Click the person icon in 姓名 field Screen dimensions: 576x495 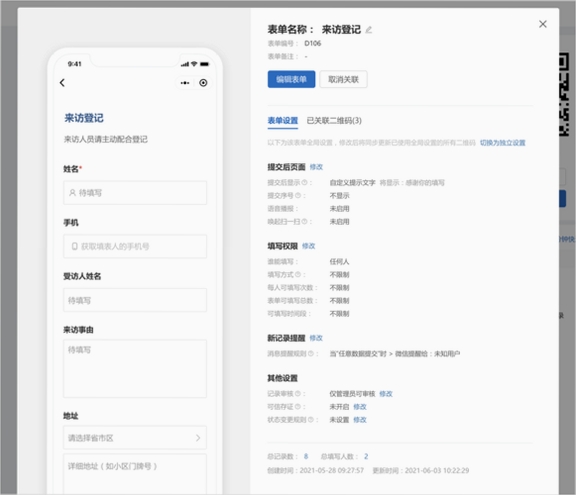[72, 193]
